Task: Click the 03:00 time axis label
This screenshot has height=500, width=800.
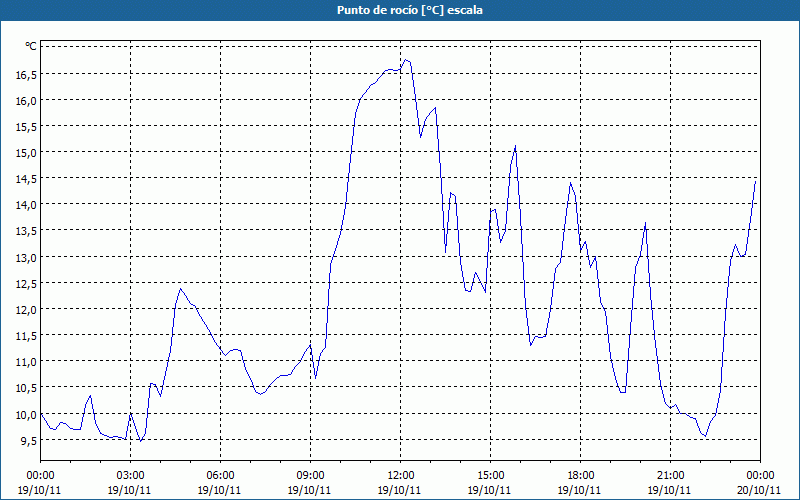Action: (x=130, y=476)
